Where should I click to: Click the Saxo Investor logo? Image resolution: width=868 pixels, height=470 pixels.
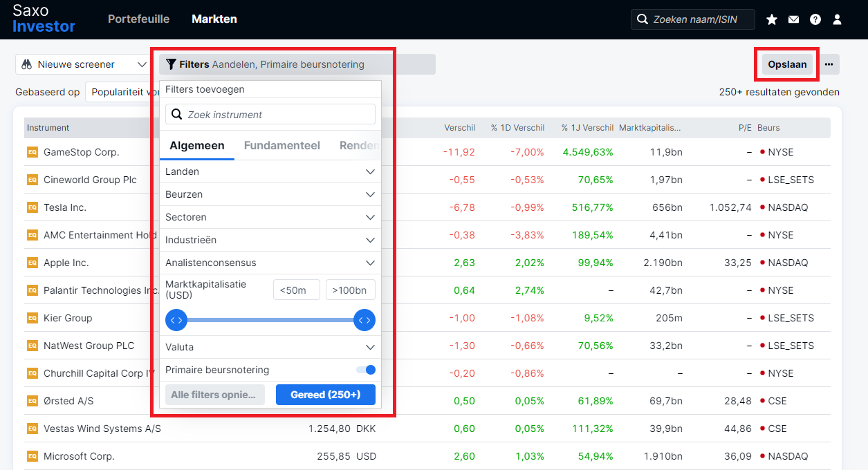(44, 19)
